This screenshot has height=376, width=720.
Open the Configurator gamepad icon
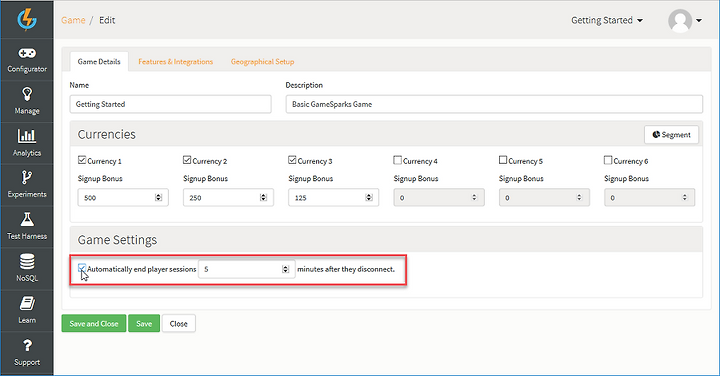tap(27, 53)
